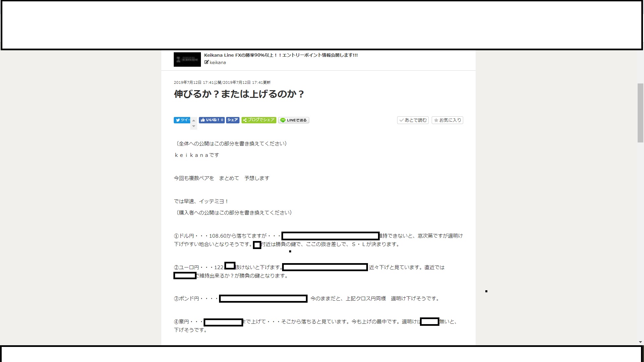Click the pencil icon beside keikana
Viewport: 644px width, 362px height.
tap(206, 62)
